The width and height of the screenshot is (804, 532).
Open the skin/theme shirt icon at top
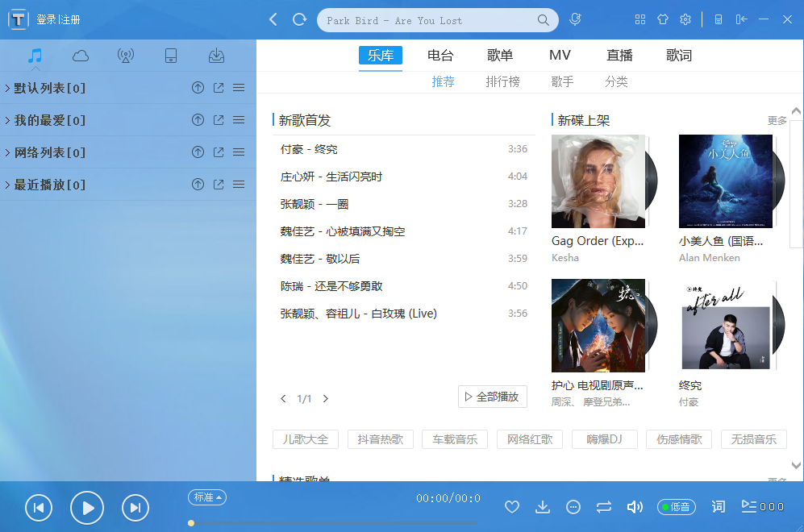[x=663, y=19]
